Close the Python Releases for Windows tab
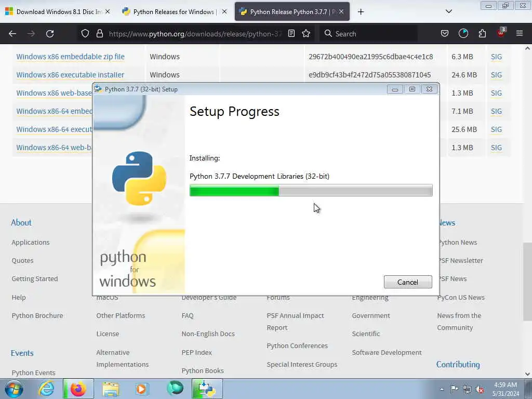Screen dimensions: 532x399 pos(224,11)
